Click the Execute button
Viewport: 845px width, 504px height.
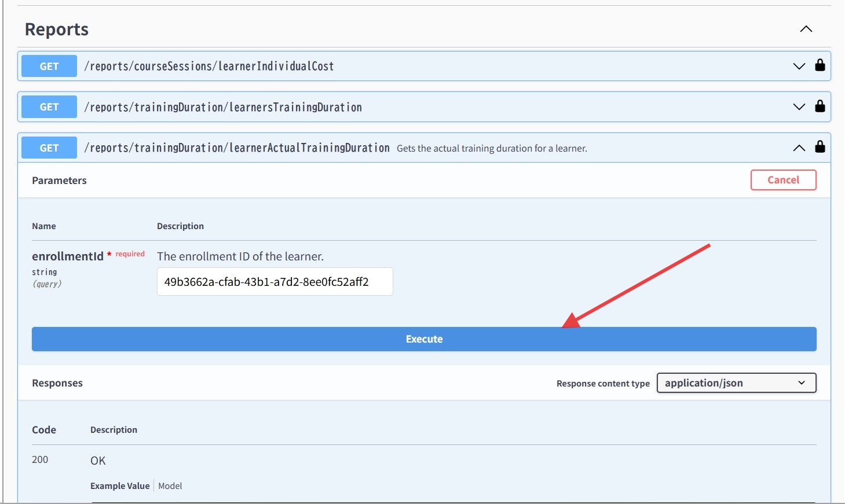coord(424,339)
